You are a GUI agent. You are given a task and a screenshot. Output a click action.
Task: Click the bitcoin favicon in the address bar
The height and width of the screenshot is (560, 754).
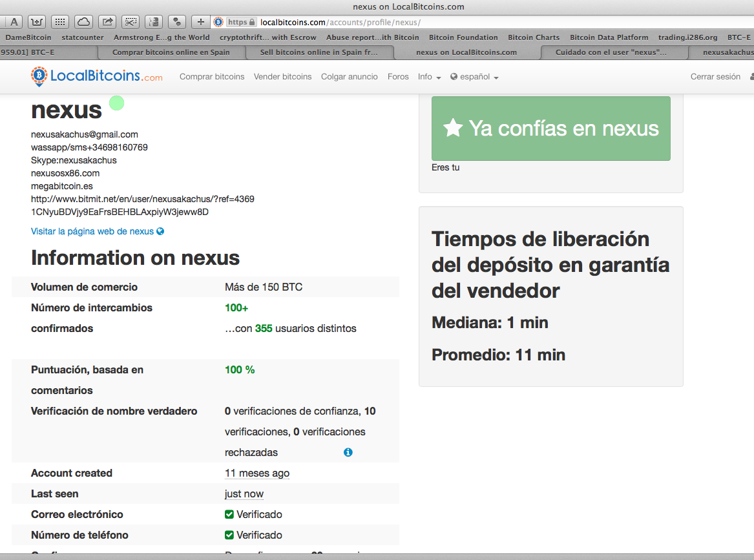[218, 22]
